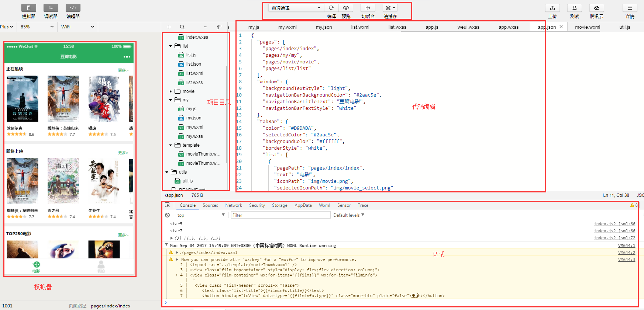Collapse the WXML Runtime warning group
Viewport: 644px width, 310px height.
click(166, 245)
